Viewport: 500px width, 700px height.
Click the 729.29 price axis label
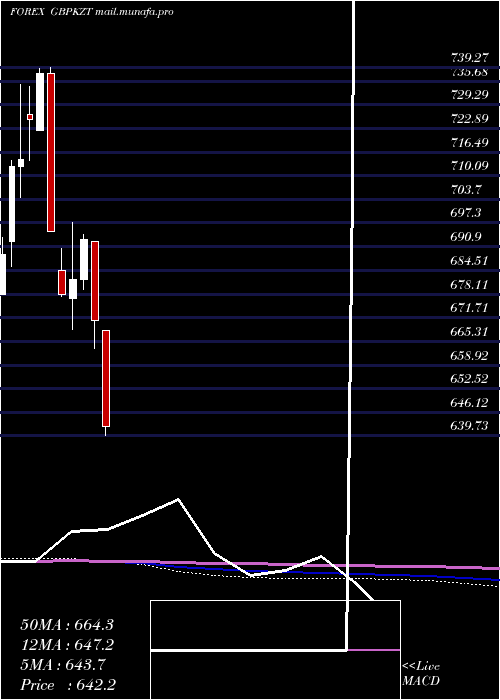(469, 95)
